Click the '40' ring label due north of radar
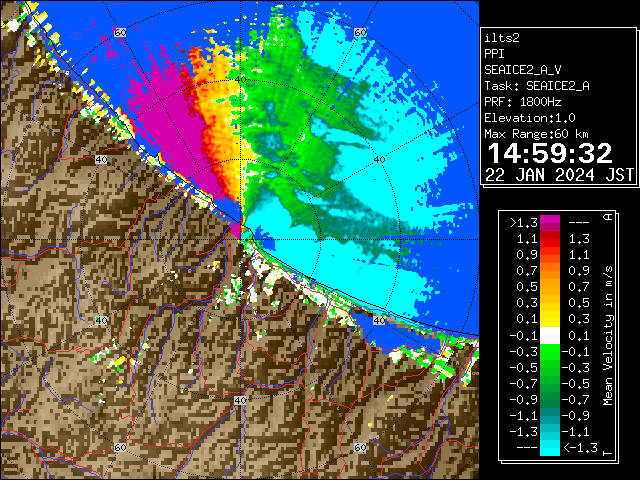Viewport: 640px width, 480px height. pos(241,80)
